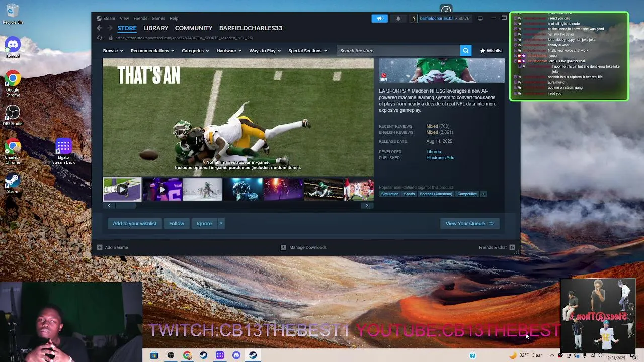Open Steam desktop shortcut
The width and height of the screenshot is (644, 362).
(x=13, y=184)
